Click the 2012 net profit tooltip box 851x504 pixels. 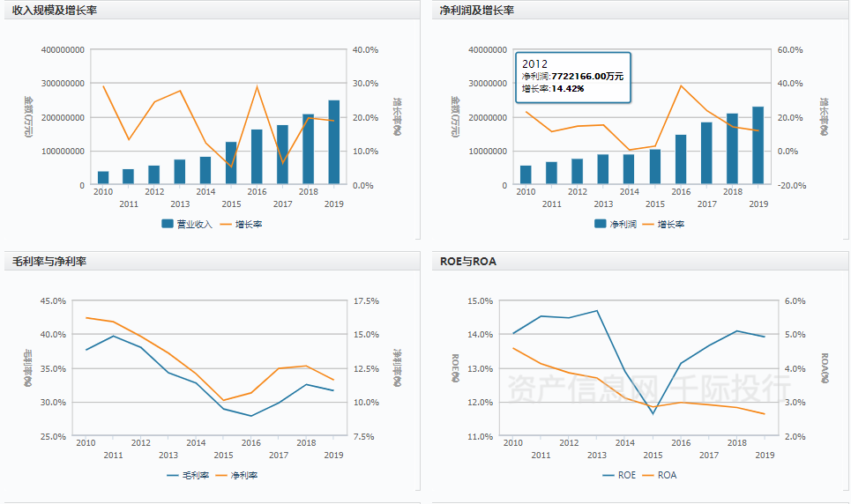[573, 77]
